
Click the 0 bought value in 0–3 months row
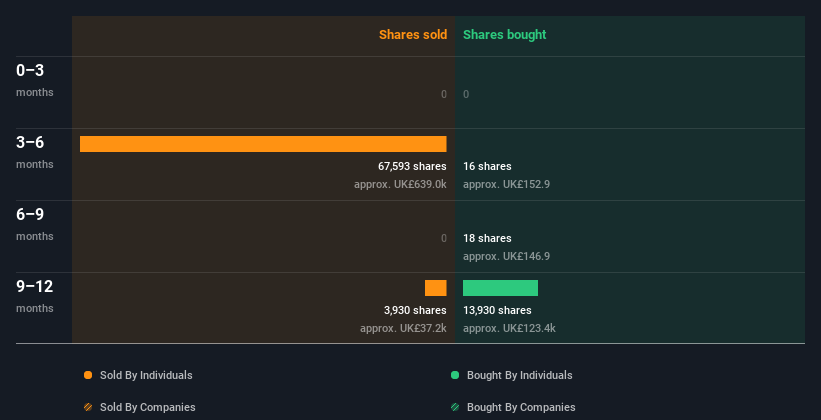(x=466, y=94)
